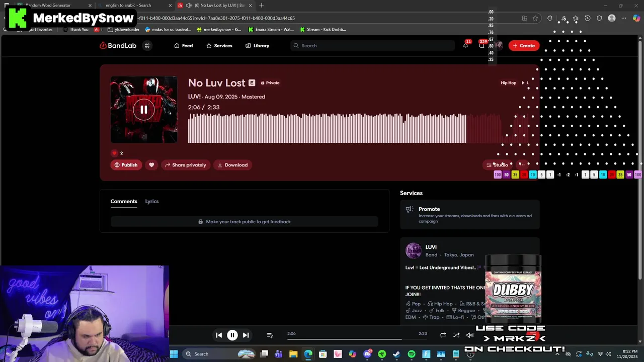Mute the playing tab via speaker icon
644x362 pixels.
click(188, 6)
